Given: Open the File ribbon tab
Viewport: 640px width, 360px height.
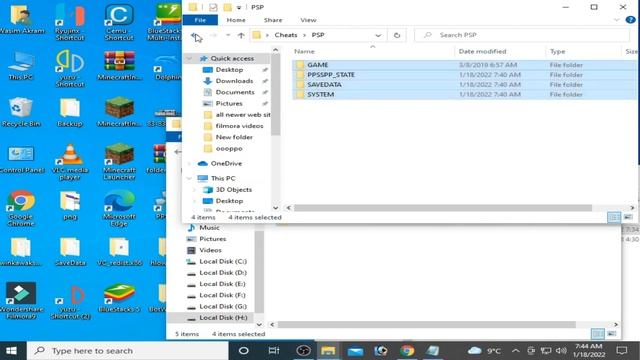Looking at the screenshot, I should point(200,20).
